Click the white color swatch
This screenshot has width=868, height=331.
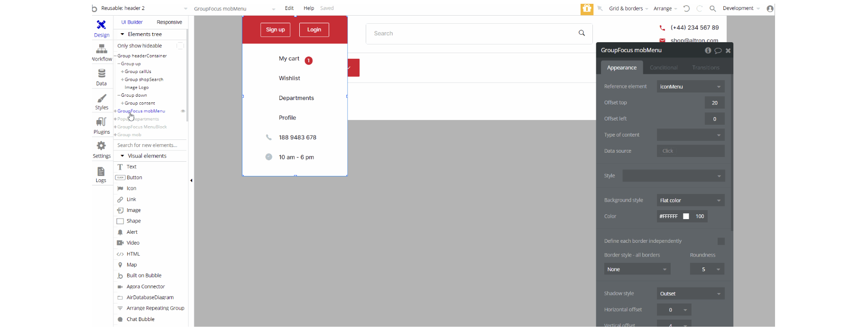tap(686, 216)
